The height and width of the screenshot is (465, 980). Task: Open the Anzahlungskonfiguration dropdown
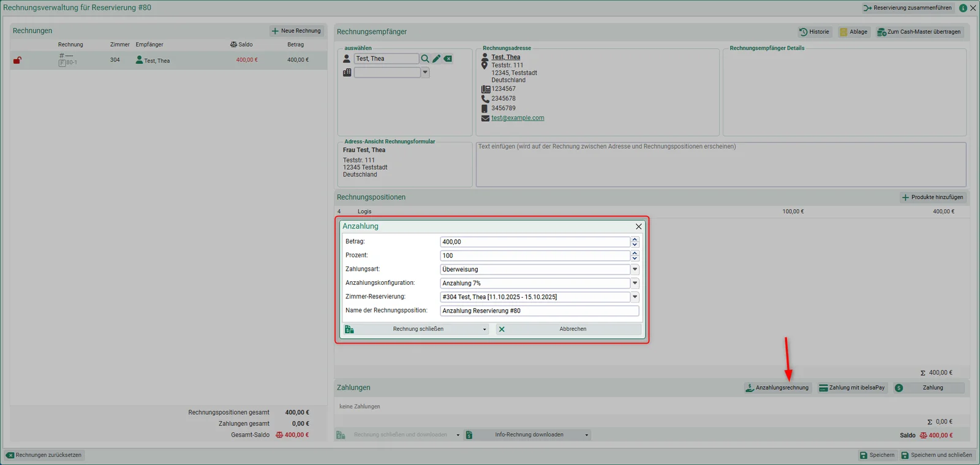click(x=635, y=283)
